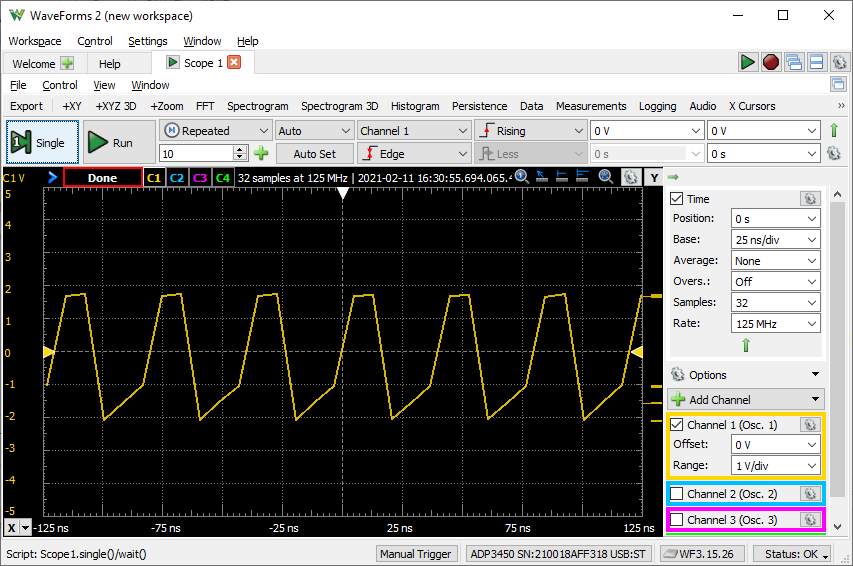Switch to the Help tab

(x=109, y=64)
